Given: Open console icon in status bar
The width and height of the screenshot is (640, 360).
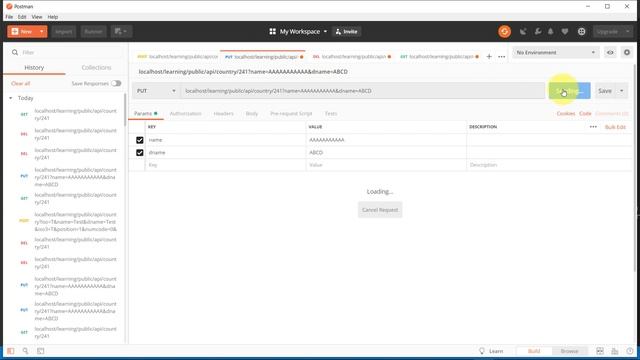Looking at the screenshot, I should [x=40, y=351].
